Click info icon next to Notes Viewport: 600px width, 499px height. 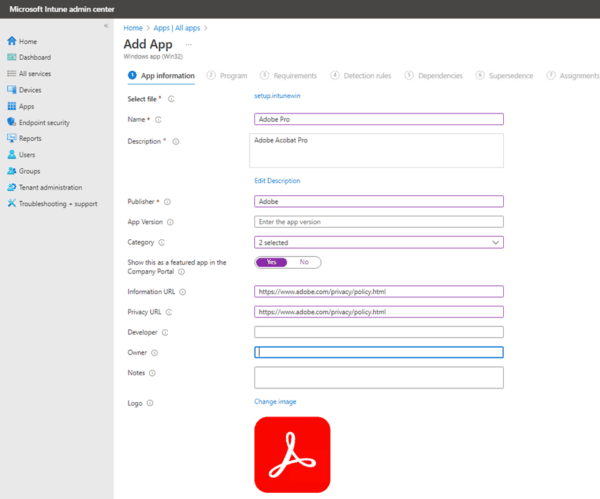(x=152, y=373)
